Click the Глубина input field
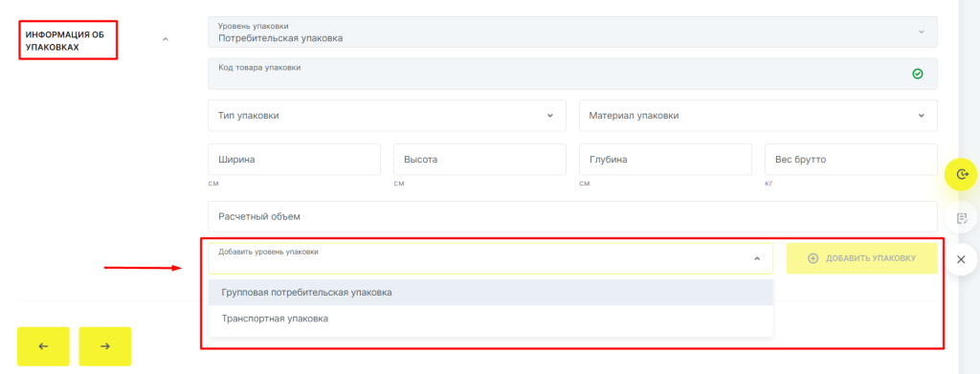The image size is (980, 374). coord(666,159)
